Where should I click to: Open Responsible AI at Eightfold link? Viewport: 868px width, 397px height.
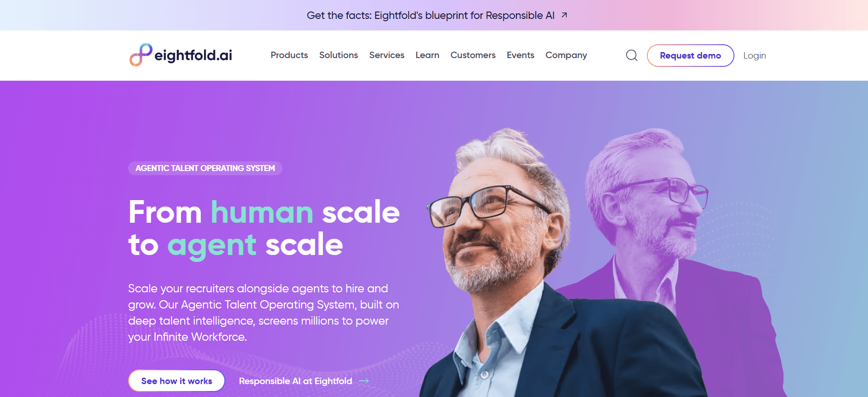point(295,381)
